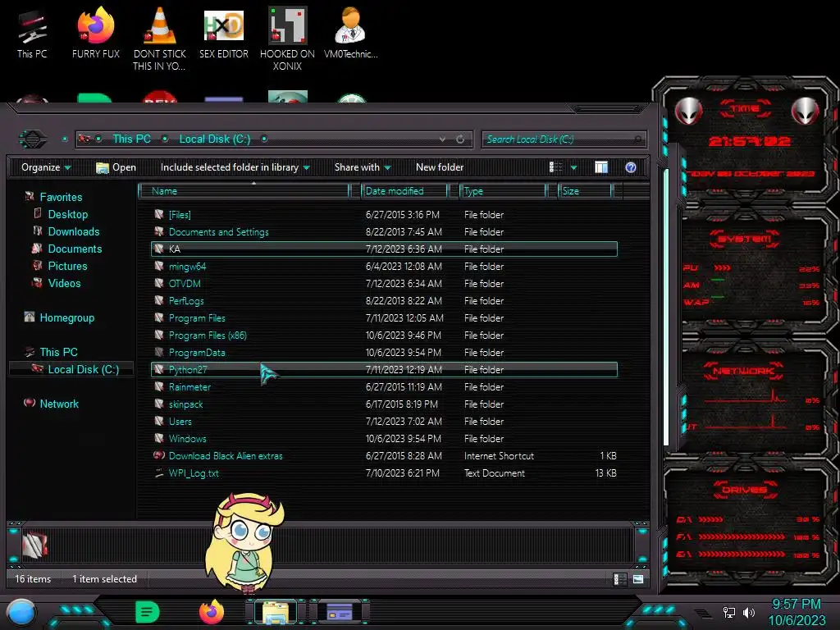840x630 pixels.
Task: Open HOOKED ON XONIX desktop icon
Action: (x=287, y=39)
